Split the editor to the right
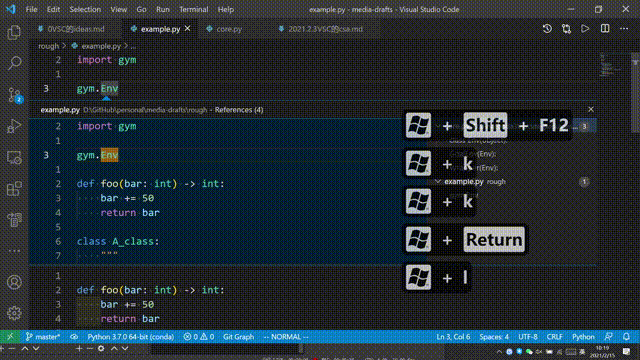Screen dimensions: 640x360 pos(605,29)
